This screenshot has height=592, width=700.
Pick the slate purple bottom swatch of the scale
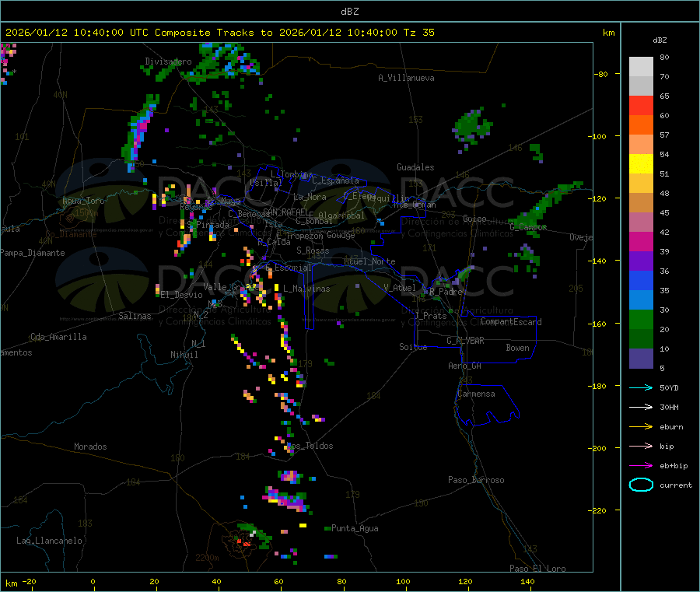click(641, 359)
